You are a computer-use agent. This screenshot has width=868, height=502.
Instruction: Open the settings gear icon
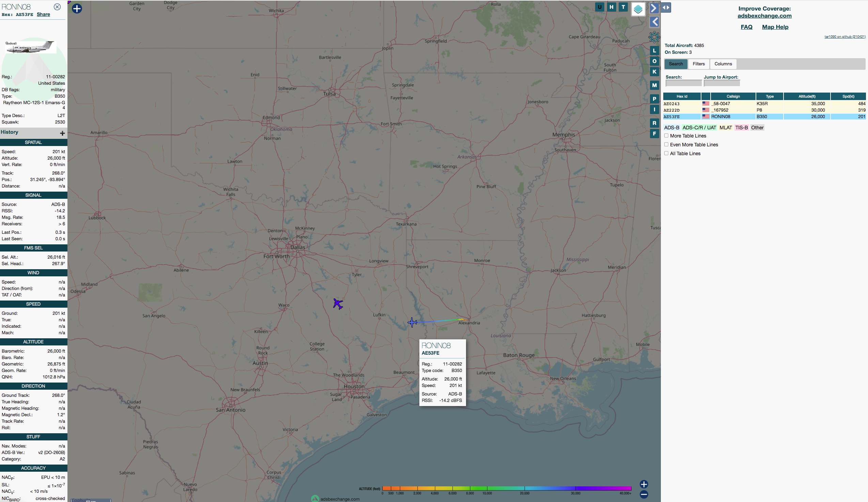(654, 37)
